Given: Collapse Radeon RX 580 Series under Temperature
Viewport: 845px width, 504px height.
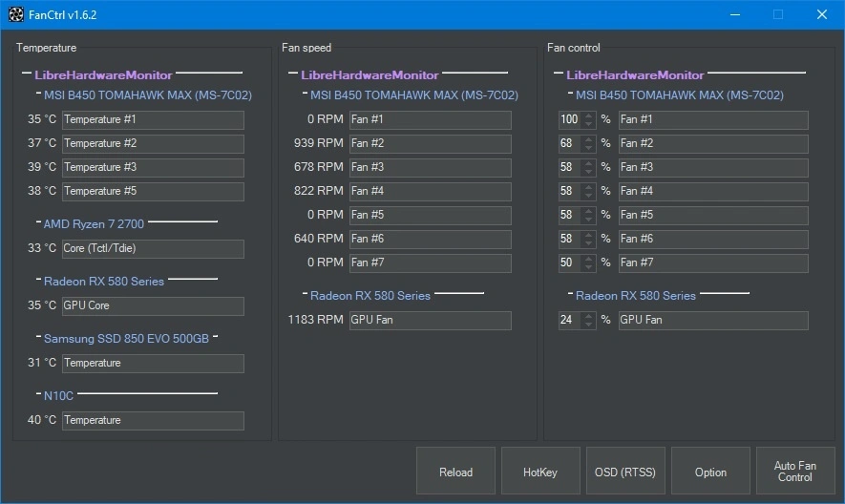Looking at the screenshot, I should point(38,280).
